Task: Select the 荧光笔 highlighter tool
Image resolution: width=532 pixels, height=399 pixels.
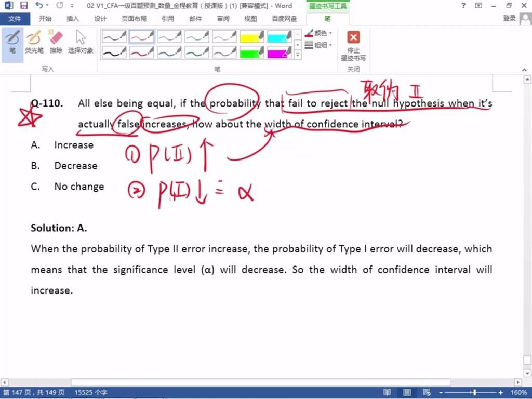Action: click(x=34, y=43)
